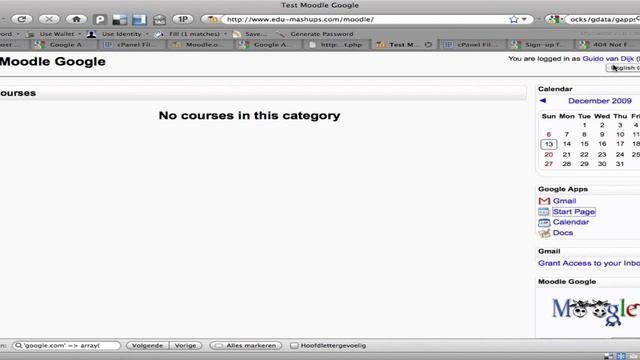Open the Start Page link
This screenshot has width=640, height=360.
[573, 211]
